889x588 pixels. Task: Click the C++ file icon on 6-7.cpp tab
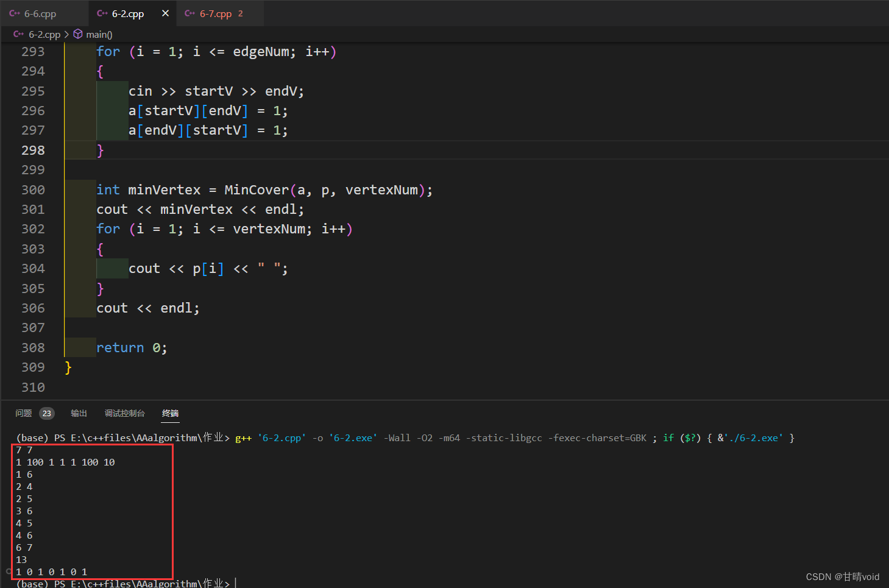pyautogui.click(x=190, y=13)
